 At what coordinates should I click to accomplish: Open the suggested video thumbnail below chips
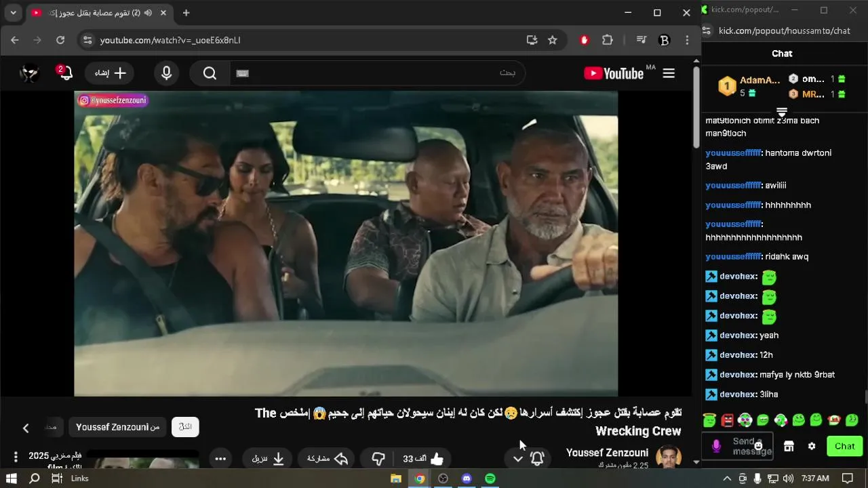coord(143,460)
